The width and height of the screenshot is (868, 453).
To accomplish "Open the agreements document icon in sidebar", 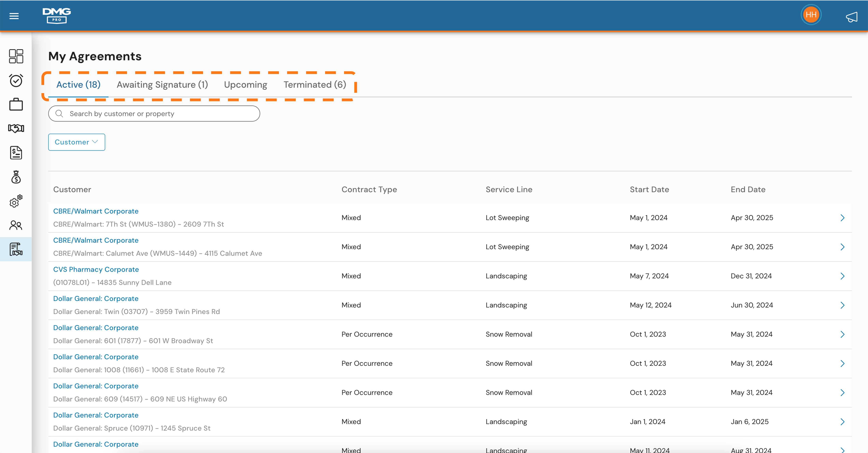I will (x=16, y=249).
